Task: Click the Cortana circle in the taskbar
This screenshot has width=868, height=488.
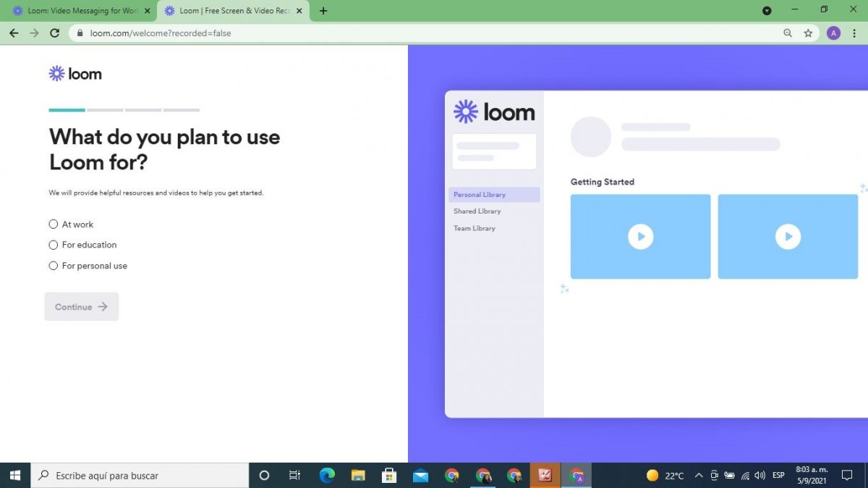Action: click(264, 476)
